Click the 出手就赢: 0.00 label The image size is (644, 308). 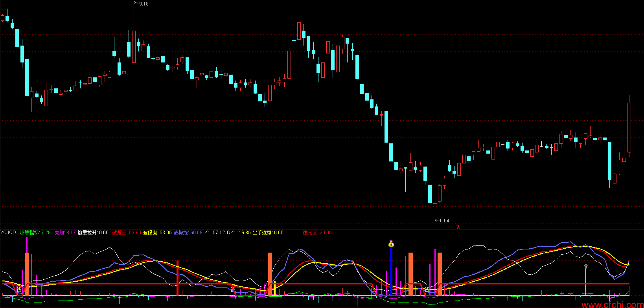[x=268, y=233]
